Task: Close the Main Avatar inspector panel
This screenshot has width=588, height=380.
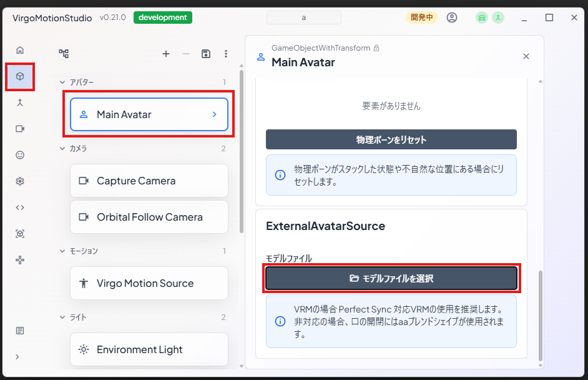Action: coord(526,56)
